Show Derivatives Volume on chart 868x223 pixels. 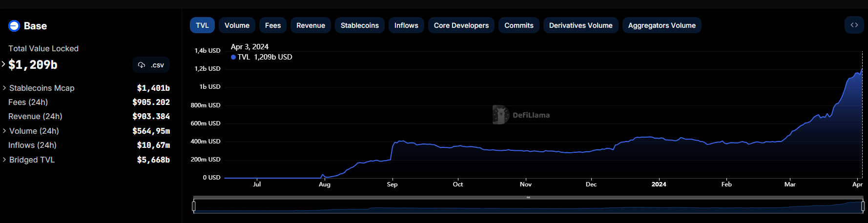[580, 25]
